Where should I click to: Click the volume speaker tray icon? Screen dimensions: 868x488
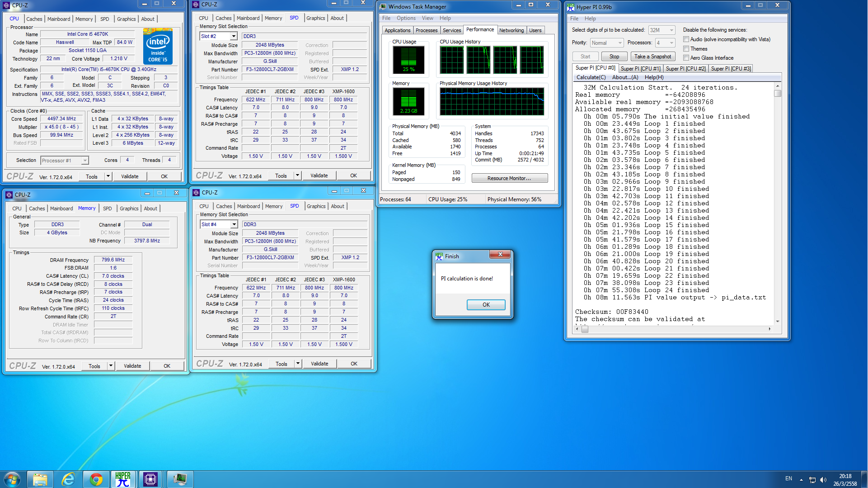coord(823,479)
